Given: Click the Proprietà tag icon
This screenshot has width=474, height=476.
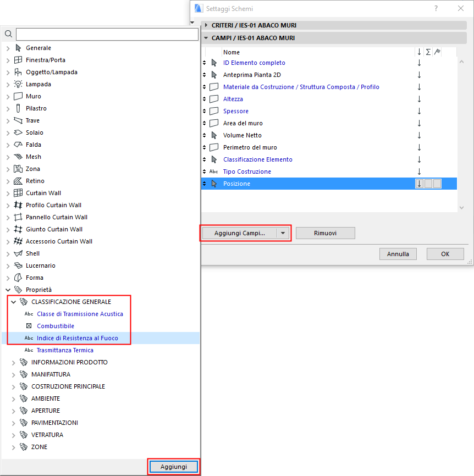Looking at the screenshot, I should coord(18,290).
